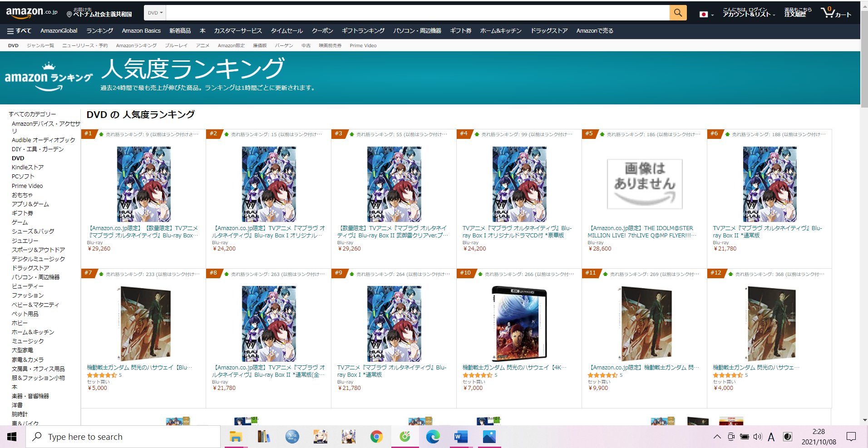Click the star rating of item #7
This screenshot has width=868, height=448.
(x=102, y=375)
